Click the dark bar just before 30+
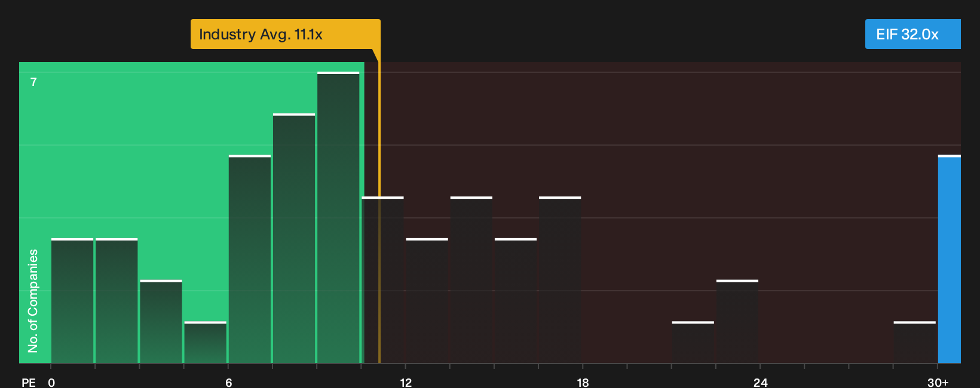The width and height of the screenshot is (980, 388). click(x=915, y=342)
